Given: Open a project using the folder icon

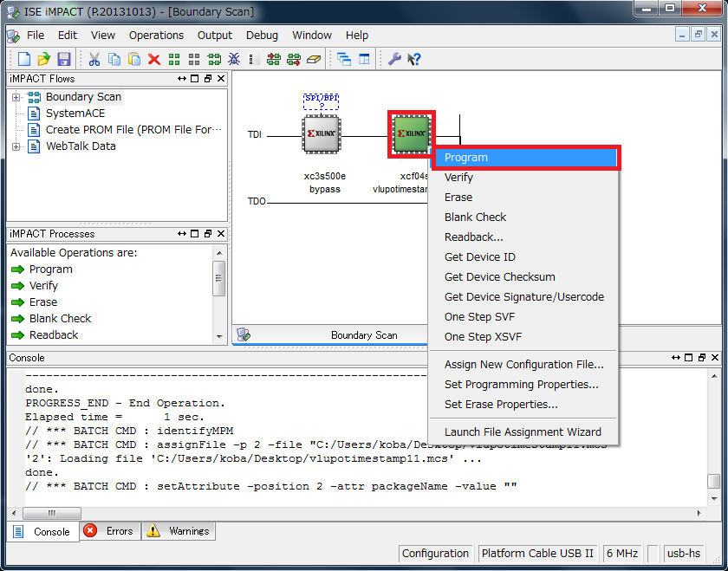Looking at the screenshot, I should (43, 59).
